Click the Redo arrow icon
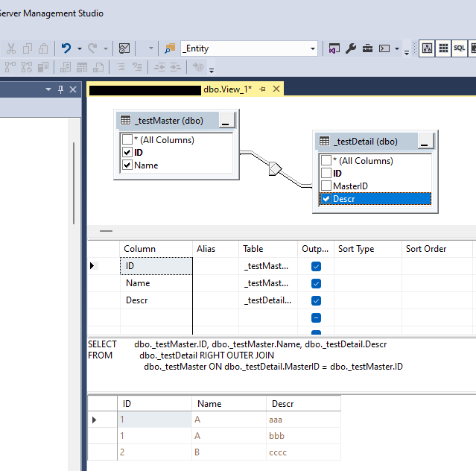The width and height of the screenshot is (476, 471). pos(92,48)
